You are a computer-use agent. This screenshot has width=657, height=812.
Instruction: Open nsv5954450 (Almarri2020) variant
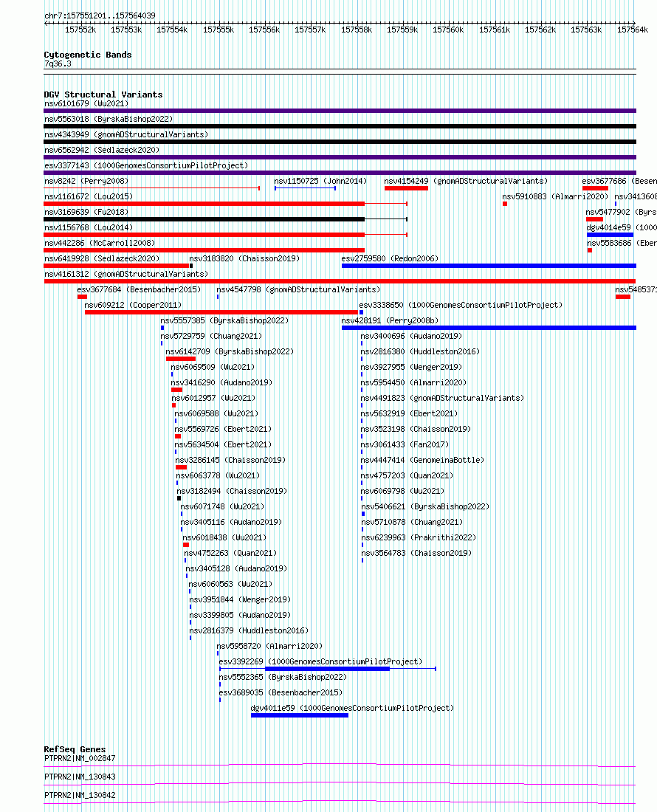(x=413, y=383)
